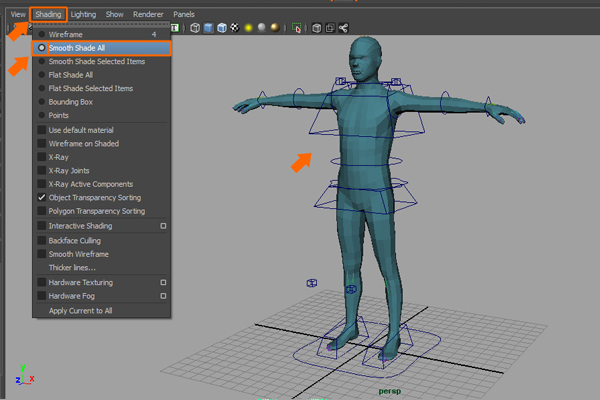
Task: Enable Smooth Wireframe
Action: tap(42, 254)
